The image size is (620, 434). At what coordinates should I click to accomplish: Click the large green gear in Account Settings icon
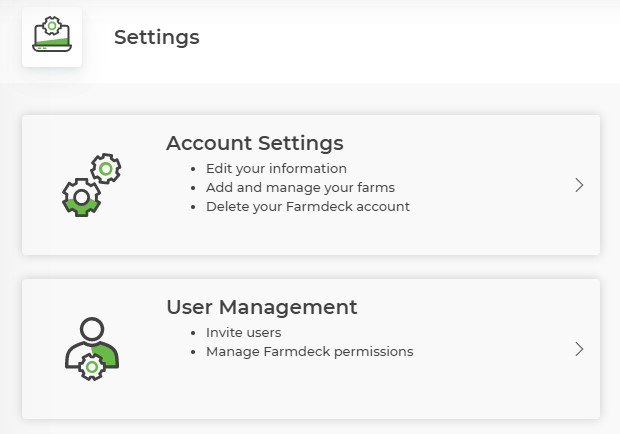(x=80, y=197)
